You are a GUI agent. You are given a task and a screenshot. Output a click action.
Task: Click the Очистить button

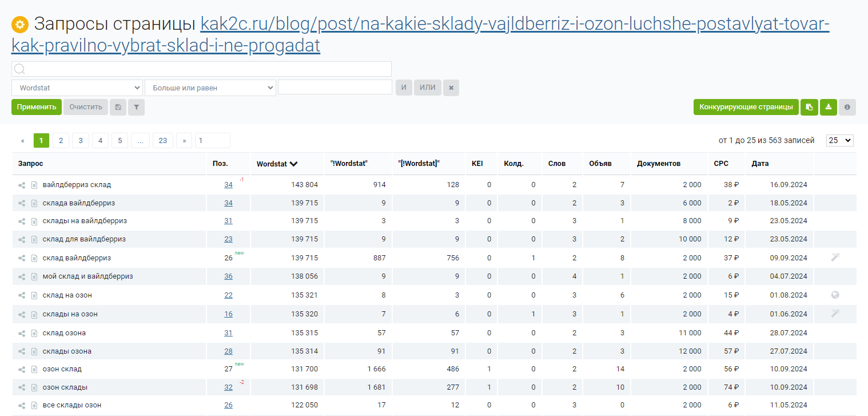pos(86,107)
